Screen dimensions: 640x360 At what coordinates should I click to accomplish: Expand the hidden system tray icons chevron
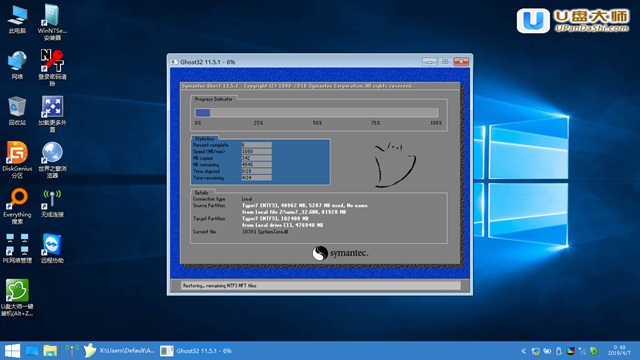point(523,351)
